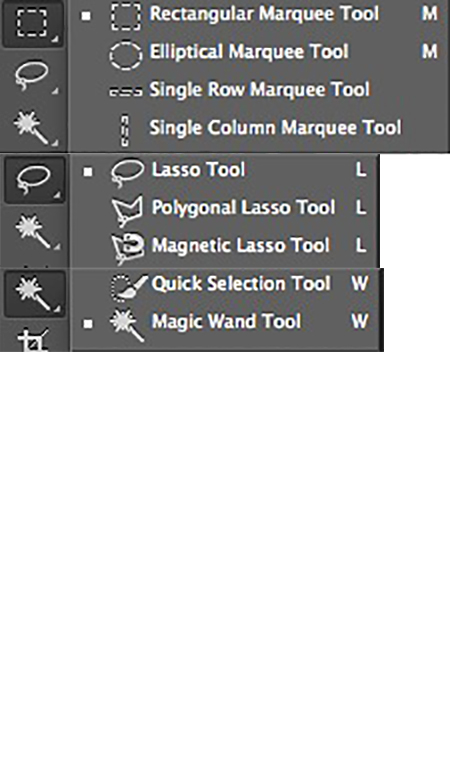Click the Polygonal Lasso icon in the flyout

point(127,209)
